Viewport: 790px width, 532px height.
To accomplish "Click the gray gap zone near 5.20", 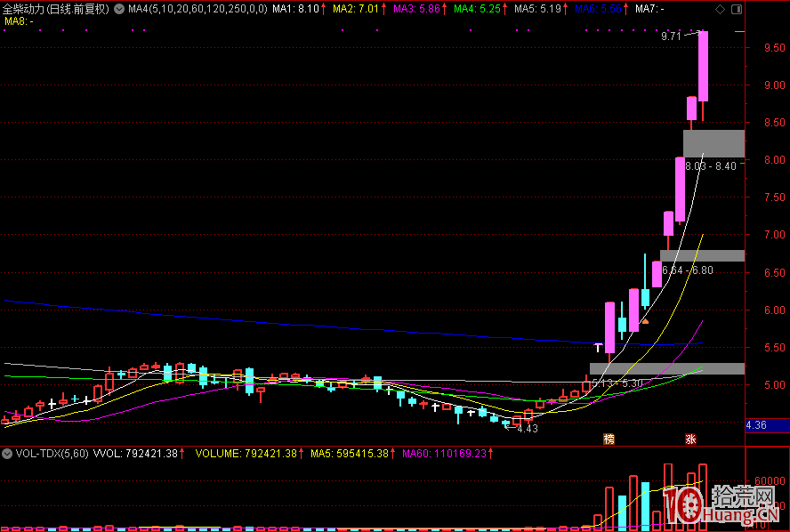I will [667, 368].
